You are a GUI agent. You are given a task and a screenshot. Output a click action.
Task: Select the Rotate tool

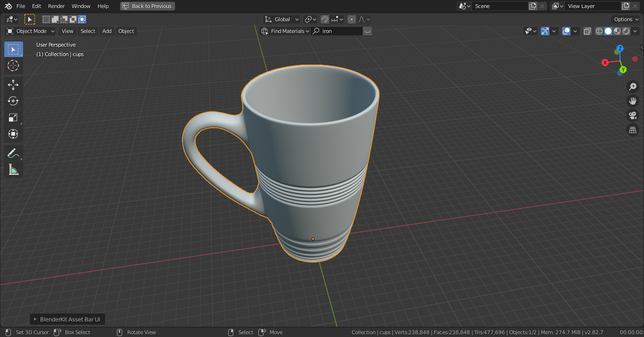[x=13, y=100]
